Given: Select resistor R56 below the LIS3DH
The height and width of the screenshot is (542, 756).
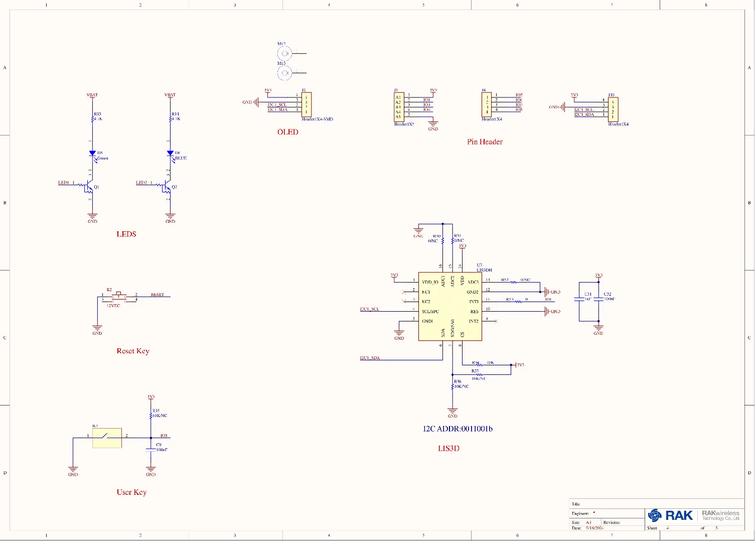Looking at the screenshot, I should click(452, 386).
